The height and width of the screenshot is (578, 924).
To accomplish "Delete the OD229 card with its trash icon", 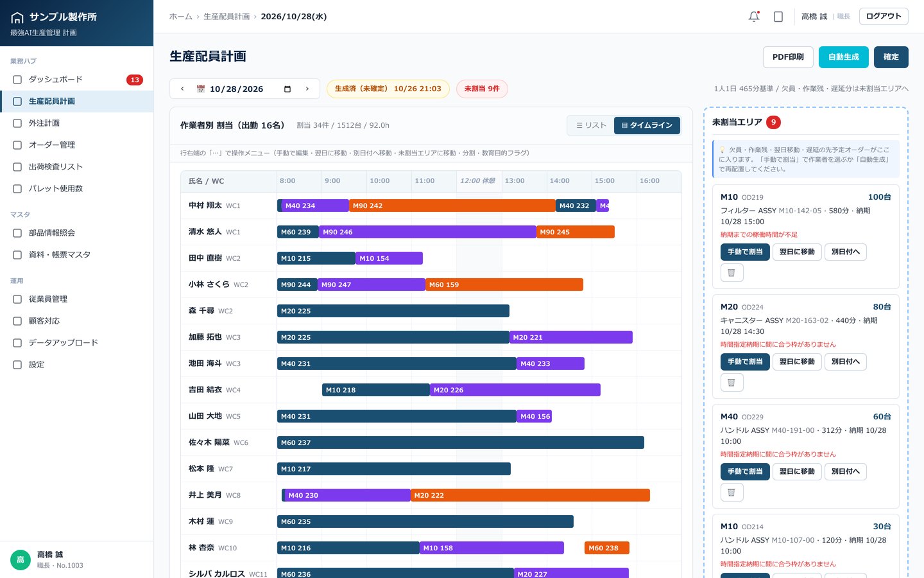I will (732, 493).
